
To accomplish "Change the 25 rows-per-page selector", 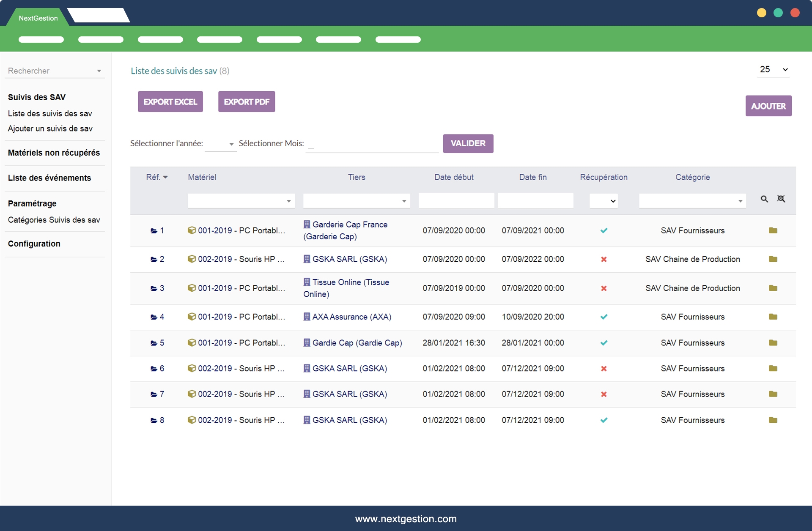I will click(773, 70).
